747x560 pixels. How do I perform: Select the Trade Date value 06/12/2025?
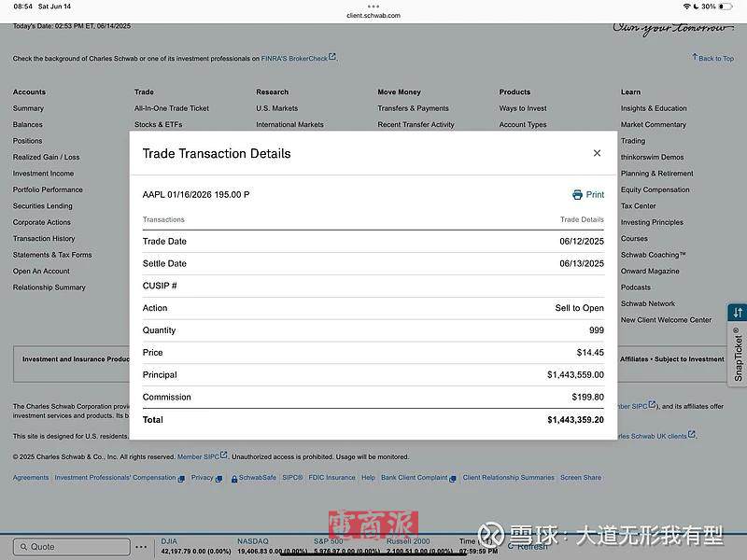582,242
